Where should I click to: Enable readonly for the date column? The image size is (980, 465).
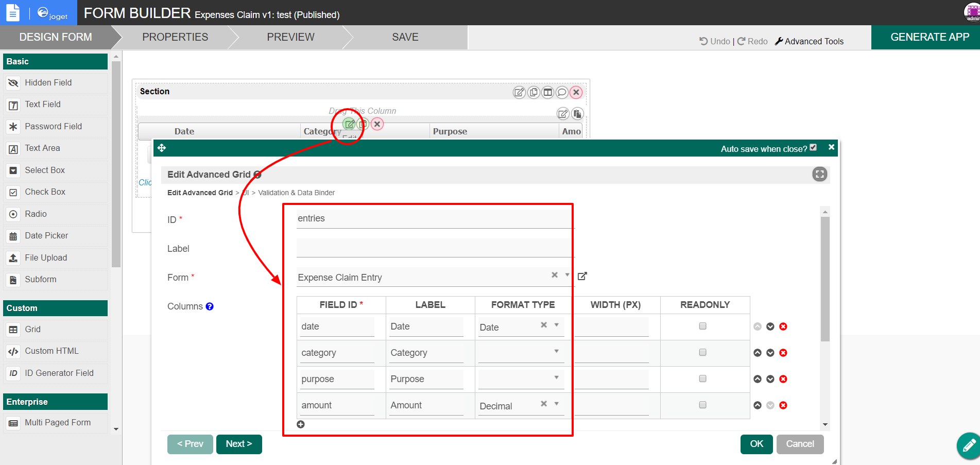click(702, 326)
